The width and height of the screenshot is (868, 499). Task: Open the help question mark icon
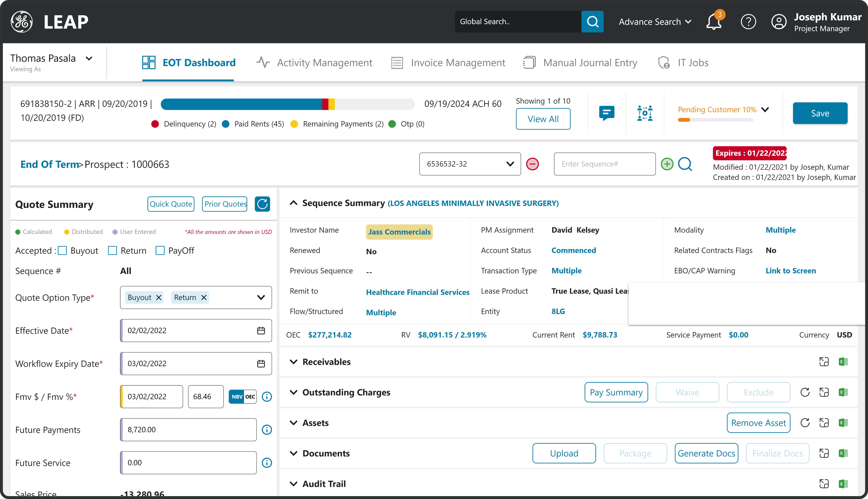tap(748, 22)
